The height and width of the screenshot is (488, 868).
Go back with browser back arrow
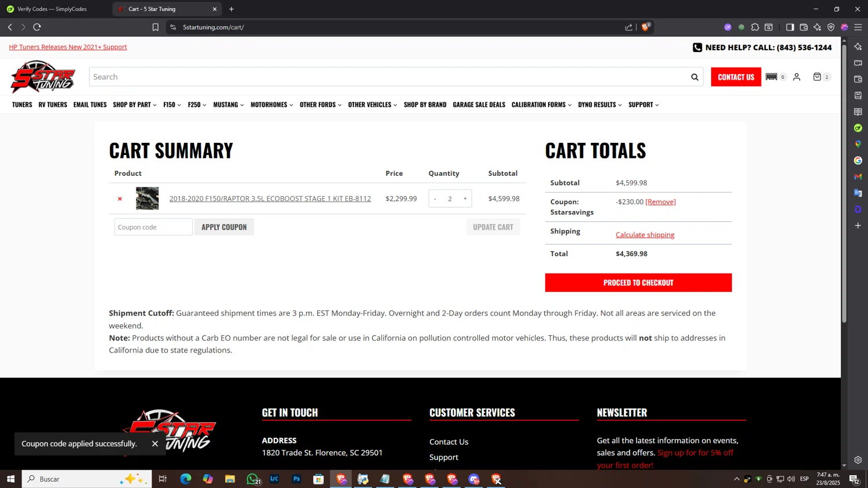point(10,27)
